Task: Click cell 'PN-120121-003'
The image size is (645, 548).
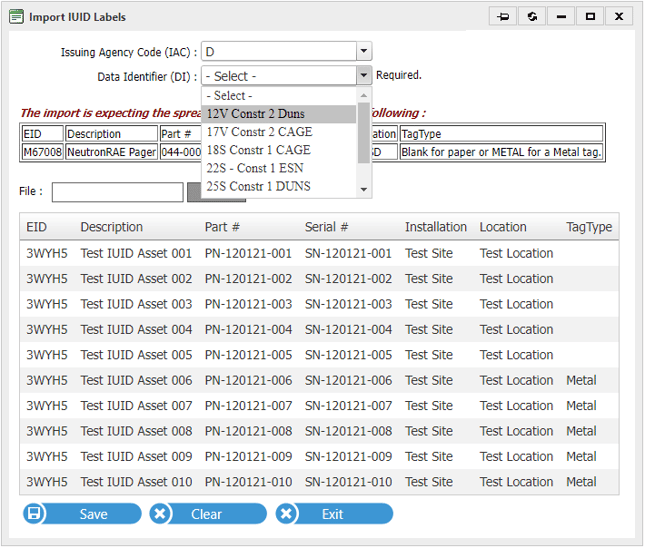Action: (248, 304)
